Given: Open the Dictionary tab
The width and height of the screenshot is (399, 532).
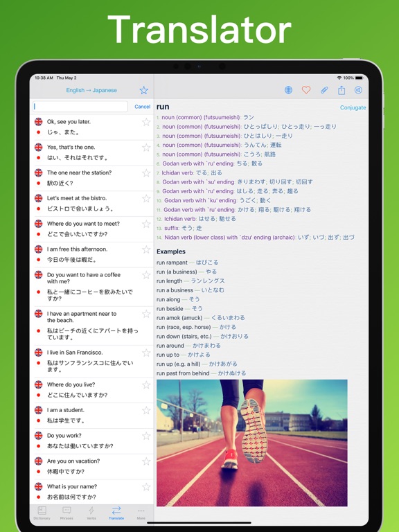Looking at the screenshot, I should (x=42, y=513).
